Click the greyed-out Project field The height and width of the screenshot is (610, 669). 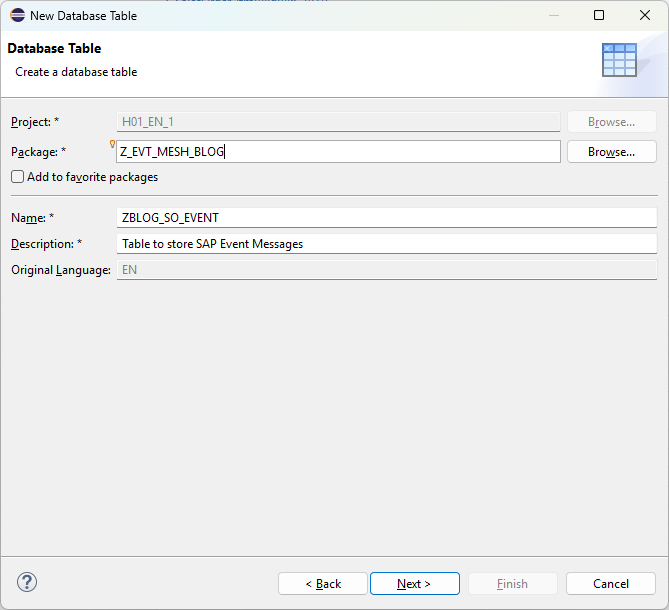click(338, 122)
